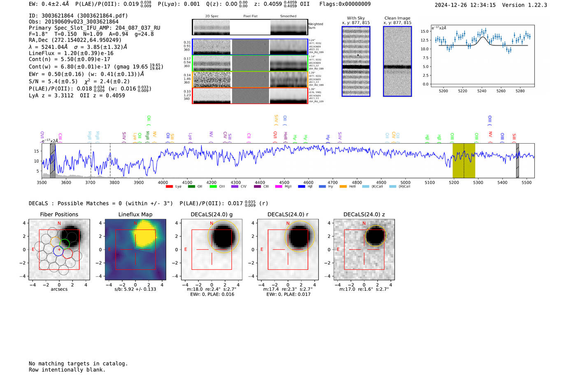Open the DECaLS(24.0) z image
This screenshot has height=392, width=576.
tap(364, 250)
